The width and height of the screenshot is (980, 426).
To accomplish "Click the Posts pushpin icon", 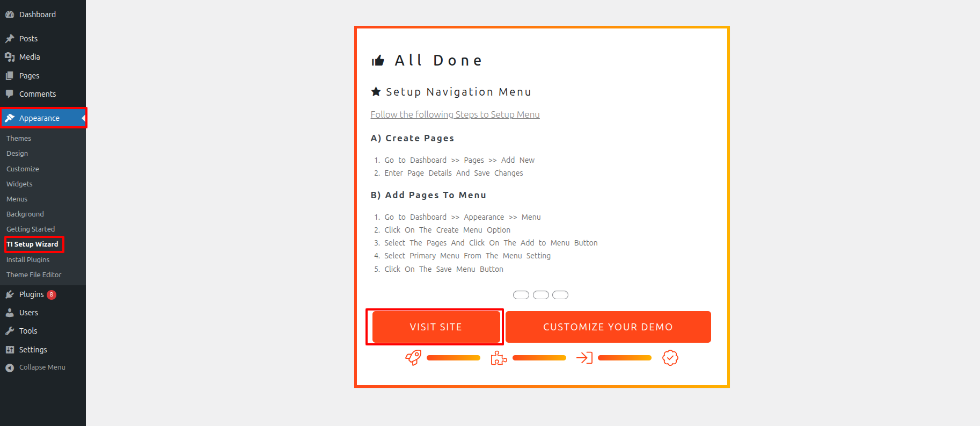I will tap(10, 39).
